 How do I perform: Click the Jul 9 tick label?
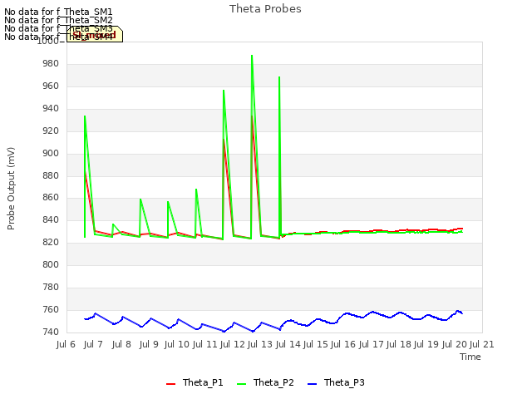[x=149, y=344]
